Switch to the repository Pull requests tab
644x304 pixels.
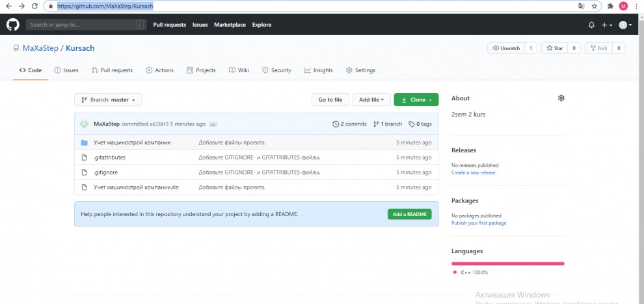point(112,70)
